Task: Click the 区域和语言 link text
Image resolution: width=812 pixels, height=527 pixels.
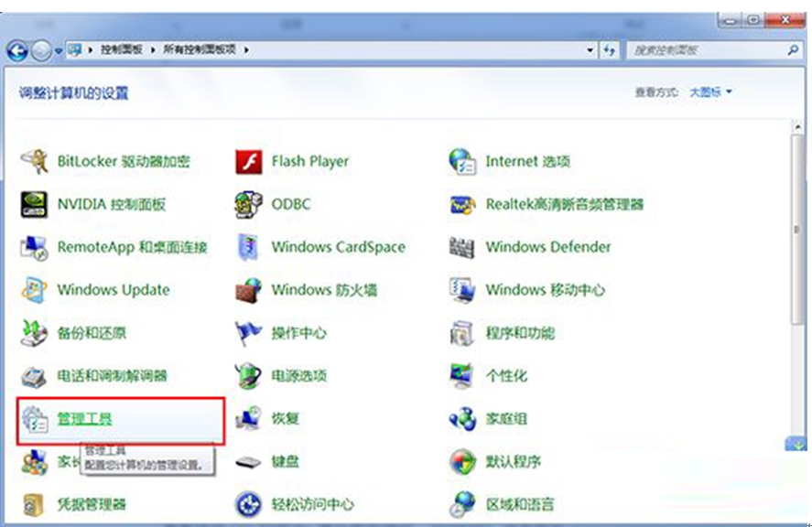Action: [x=520, y=505]
